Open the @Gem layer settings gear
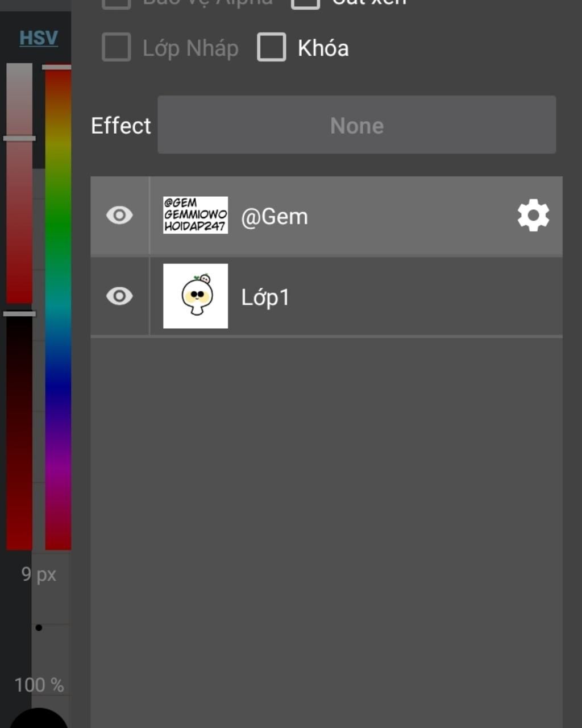 click(533, 216)
